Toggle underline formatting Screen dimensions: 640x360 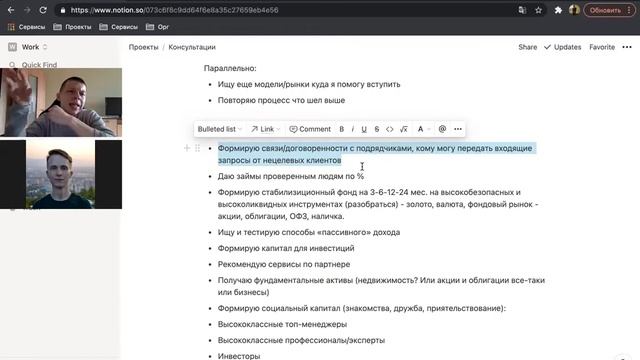click(364, 129)
